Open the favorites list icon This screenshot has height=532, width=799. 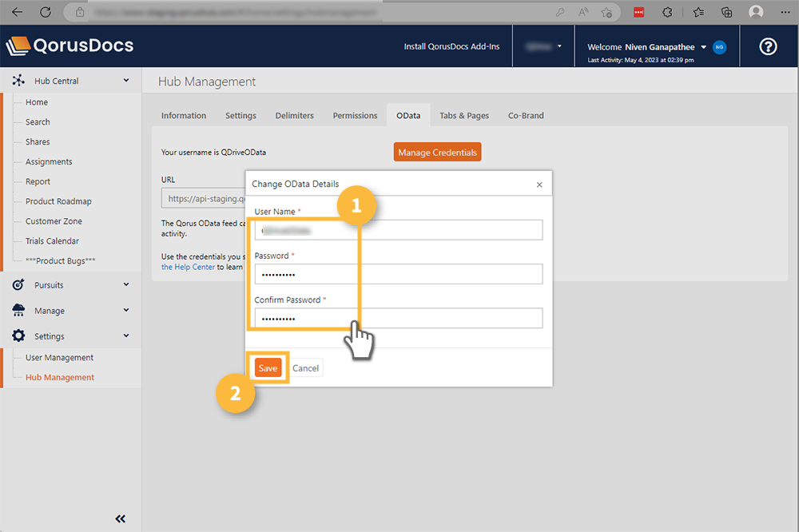[x=698, y=12]
